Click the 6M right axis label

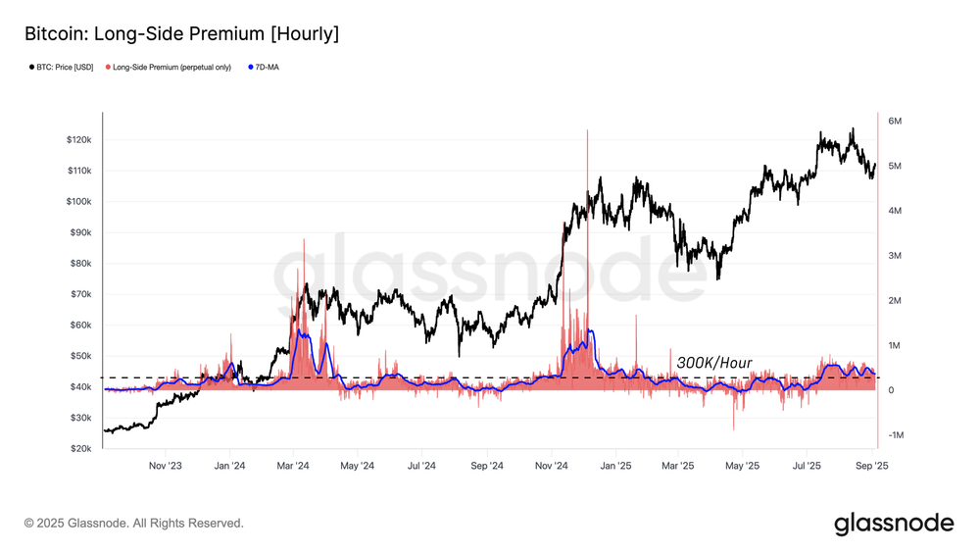tap(895, 122)
